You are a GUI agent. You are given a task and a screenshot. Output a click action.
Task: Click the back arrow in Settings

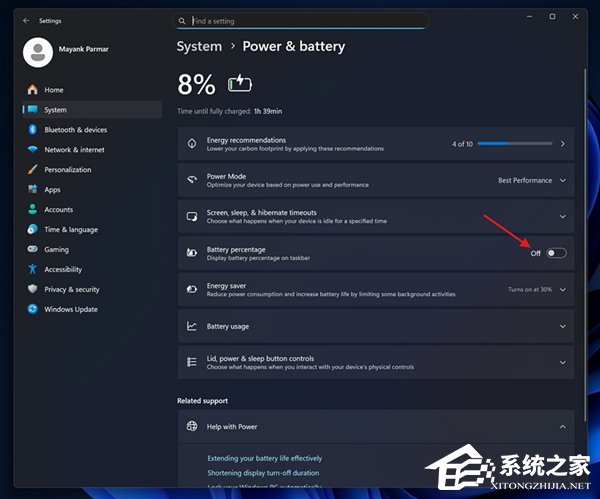pos(26,21)
